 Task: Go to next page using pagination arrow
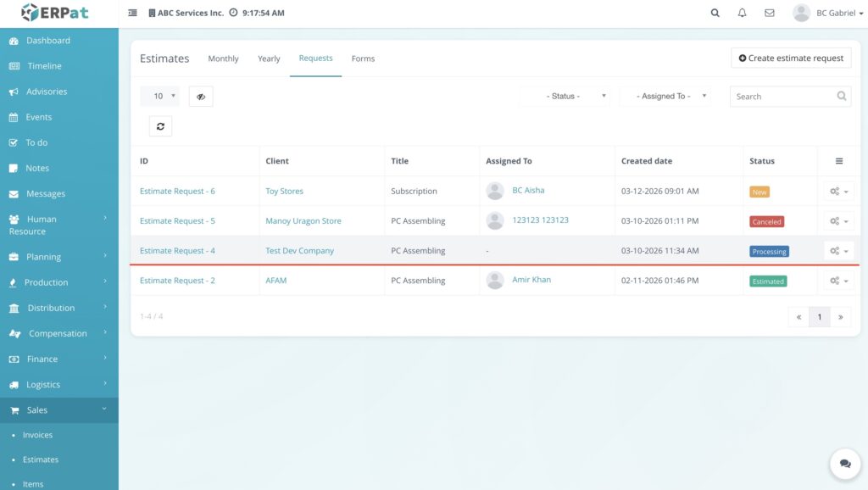click(840, 317)
